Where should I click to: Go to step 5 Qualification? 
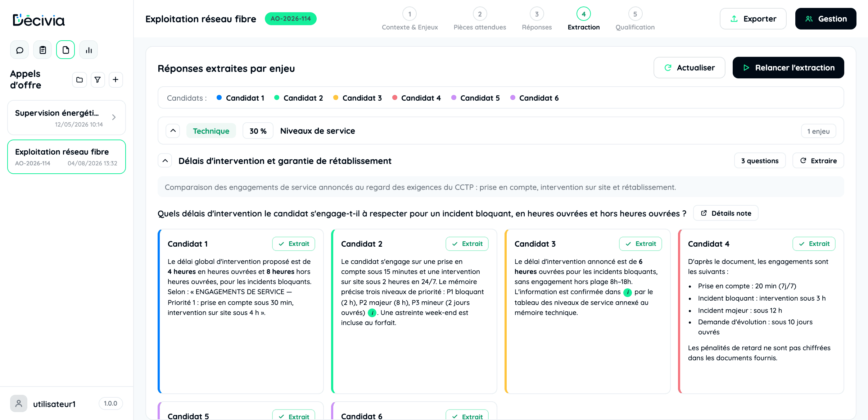(635, 19)
